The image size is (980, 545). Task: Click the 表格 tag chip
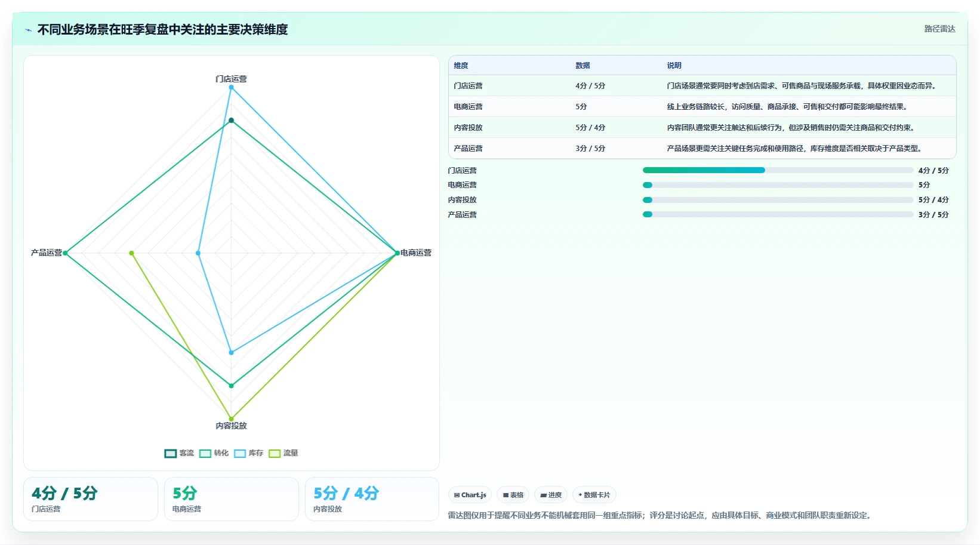(x=513, y=495)
